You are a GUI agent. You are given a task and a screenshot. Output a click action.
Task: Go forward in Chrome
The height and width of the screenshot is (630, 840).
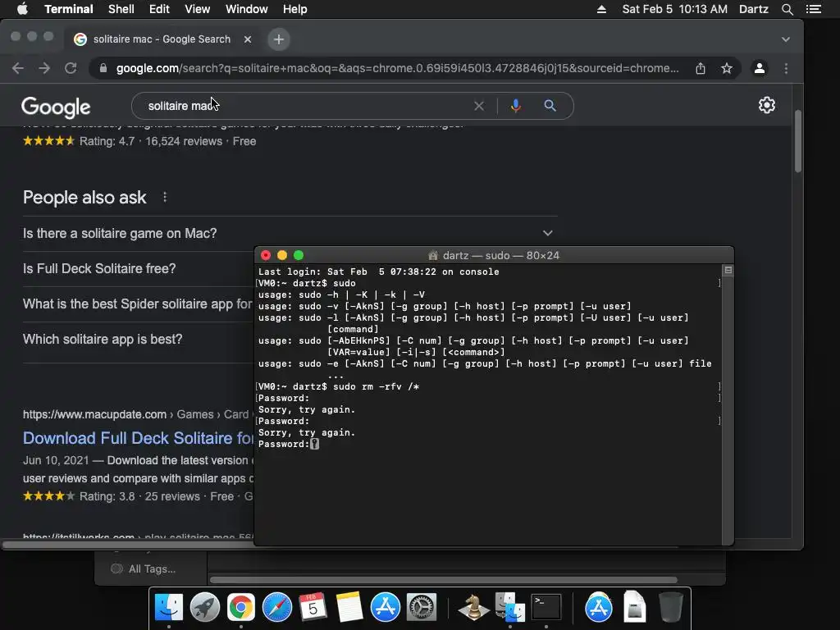[x=44, y=68]
